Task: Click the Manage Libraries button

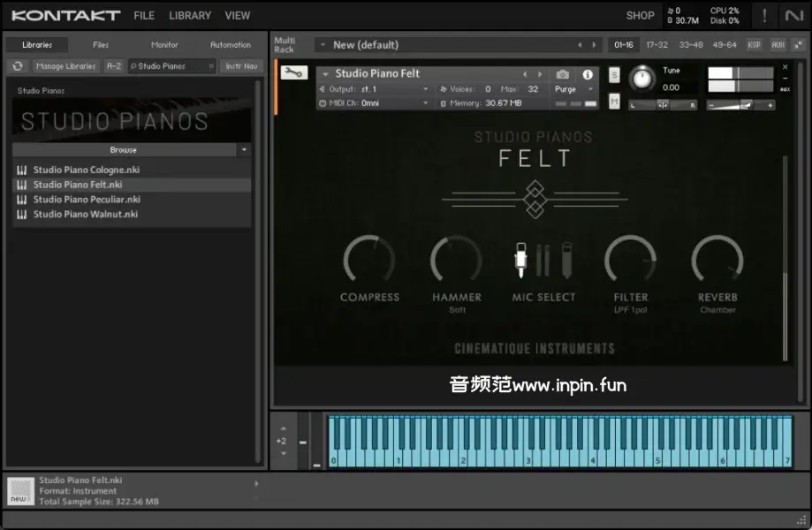Action: click(x=66, y=66)
